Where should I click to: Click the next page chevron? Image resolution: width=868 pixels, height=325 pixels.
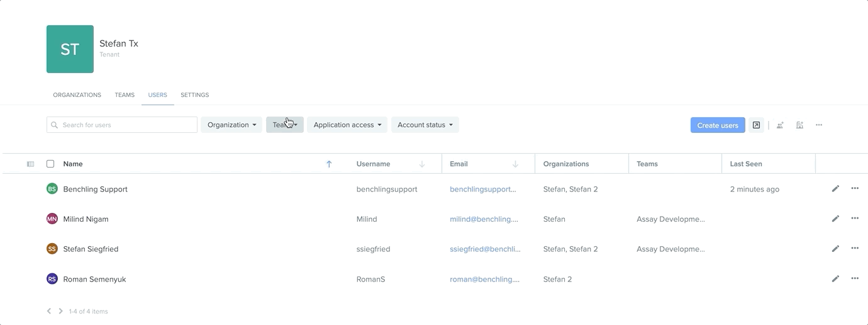[x=60, y=311]
